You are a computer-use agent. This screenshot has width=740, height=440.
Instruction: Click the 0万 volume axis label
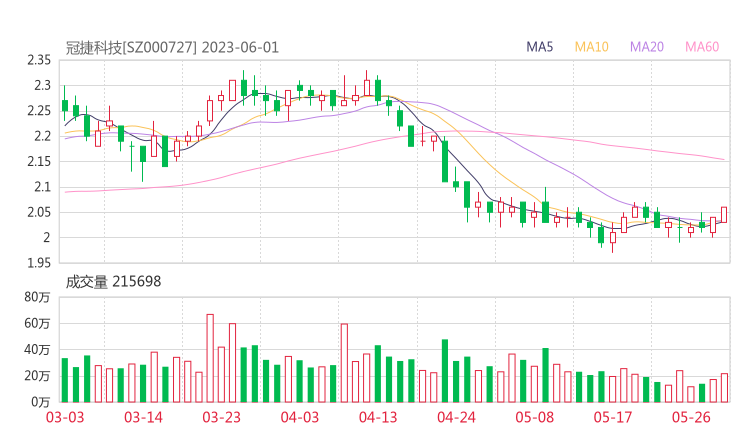41,402
